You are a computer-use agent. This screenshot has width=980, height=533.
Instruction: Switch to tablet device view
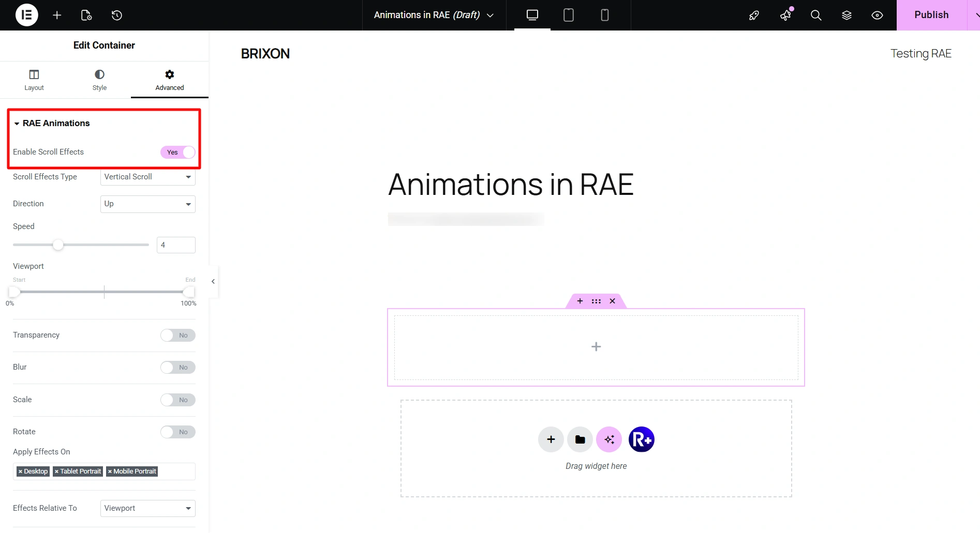pyautogui.click(x=569, y=15)
